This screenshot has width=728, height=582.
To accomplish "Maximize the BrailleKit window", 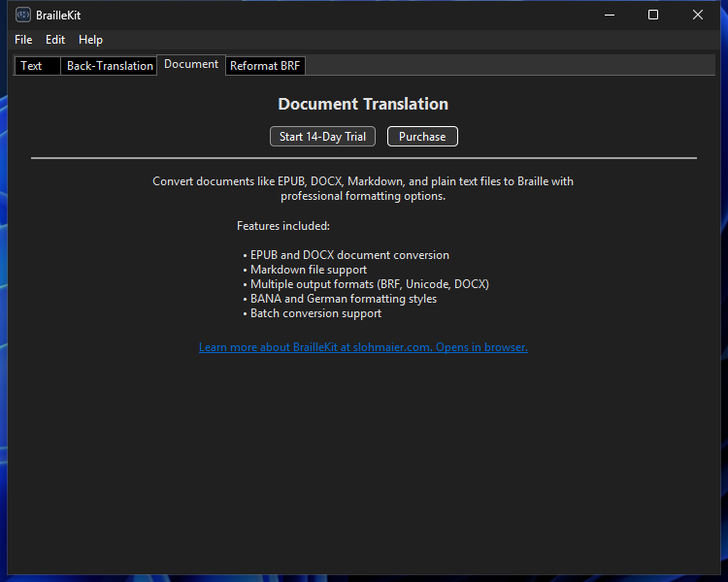I will pyautogui.click(x=653, y=15).
